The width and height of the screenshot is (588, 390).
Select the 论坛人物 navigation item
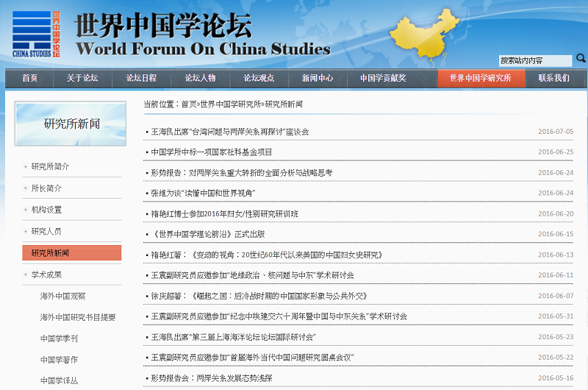pos(200,78)
